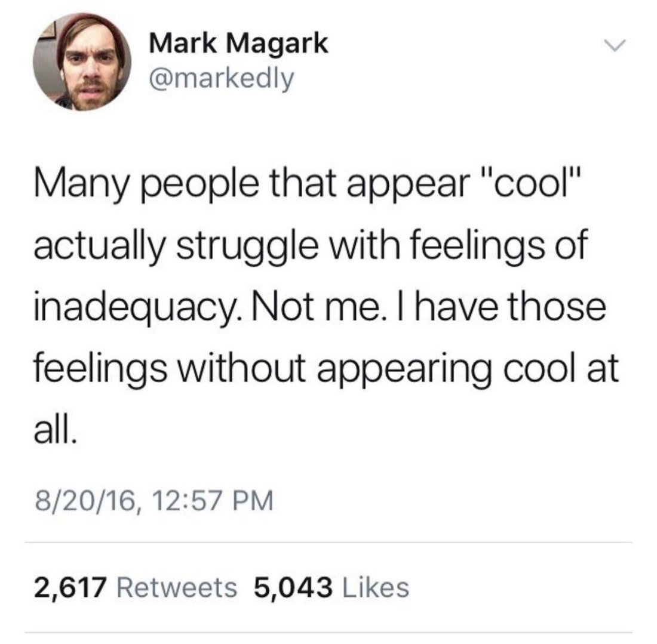Click the "Likes" label
Screen dimensions: 657x644
click(376, 587)
